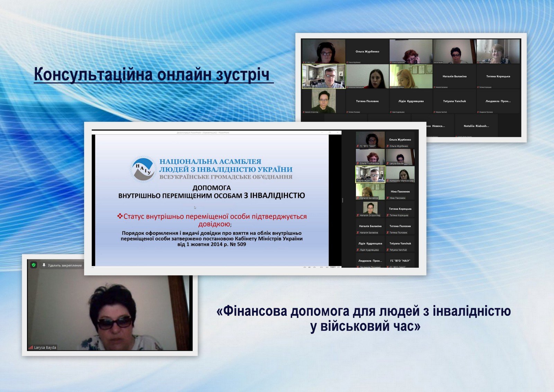
Task: Click the Тетяна Корецька tile in gallery grid
Action: coord(498,76)
